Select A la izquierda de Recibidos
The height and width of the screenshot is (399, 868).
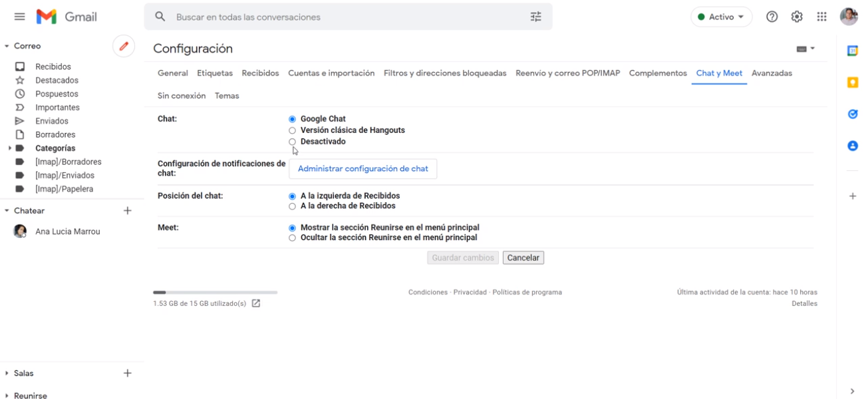[292, 196]
